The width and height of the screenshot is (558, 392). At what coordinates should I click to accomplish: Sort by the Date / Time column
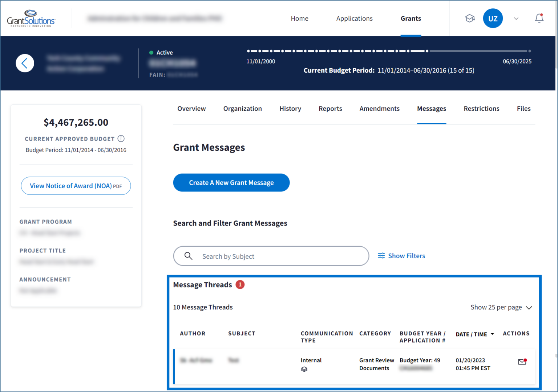(x=474, y=334)
